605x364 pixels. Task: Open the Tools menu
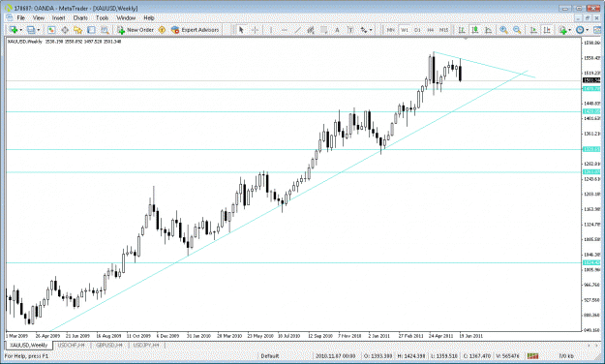coord(102,17)
